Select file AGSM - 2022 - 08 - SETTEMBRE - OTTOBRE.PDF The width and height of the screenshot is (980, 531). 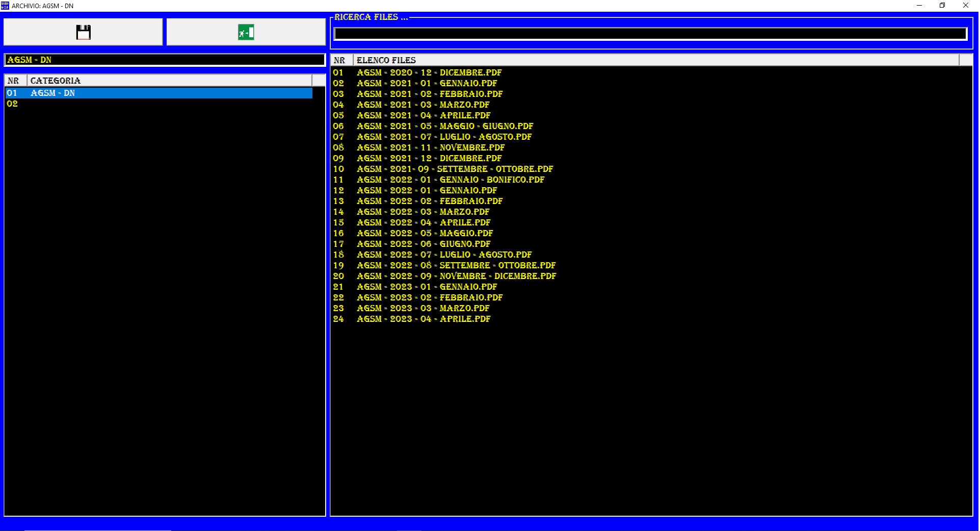point(456,265)
